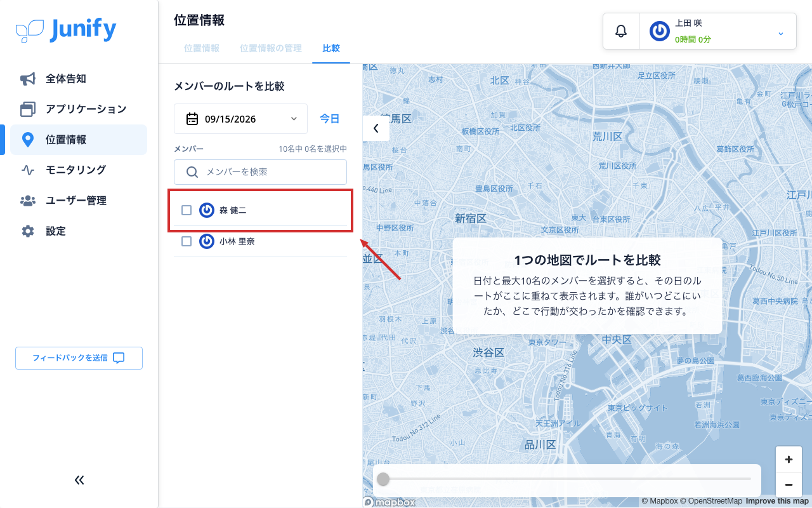Click the 今日 button

(329, 119)
